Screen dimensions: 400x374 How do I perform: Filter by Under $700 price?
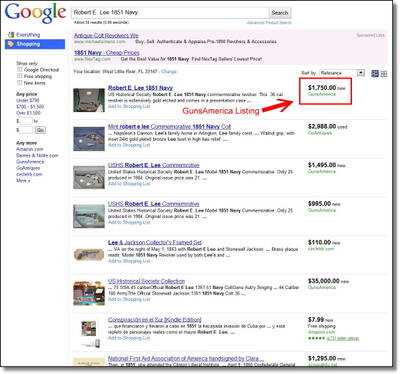28,100
